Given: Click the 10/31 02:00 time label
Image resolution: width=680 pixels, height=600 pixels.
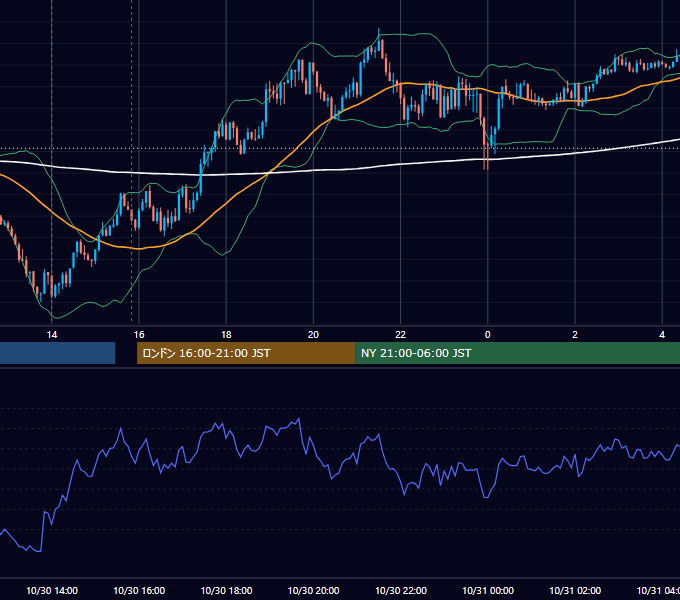Looking at the screenshot, I should click(575, 590).
